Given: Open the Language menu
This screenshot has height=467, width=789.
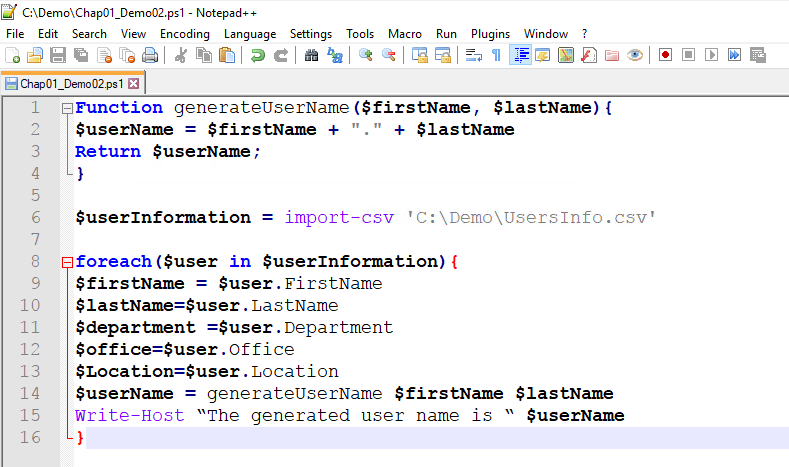Looking at the screenshot, I should coord(250,34).
